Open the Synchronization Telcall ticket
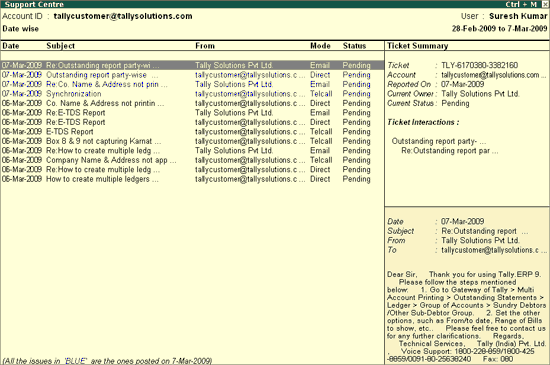The image size is (550, 365). click(192, 94)
